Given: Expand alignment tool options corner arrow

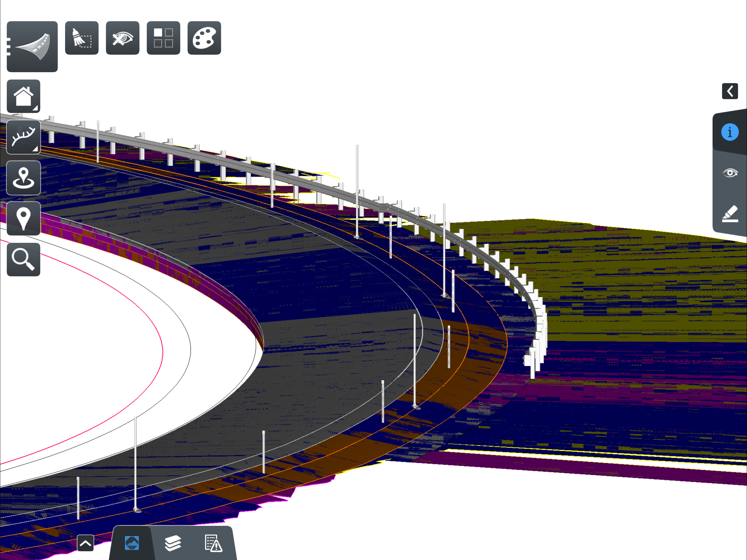Looking at the screenshot, I should (35, 149).
